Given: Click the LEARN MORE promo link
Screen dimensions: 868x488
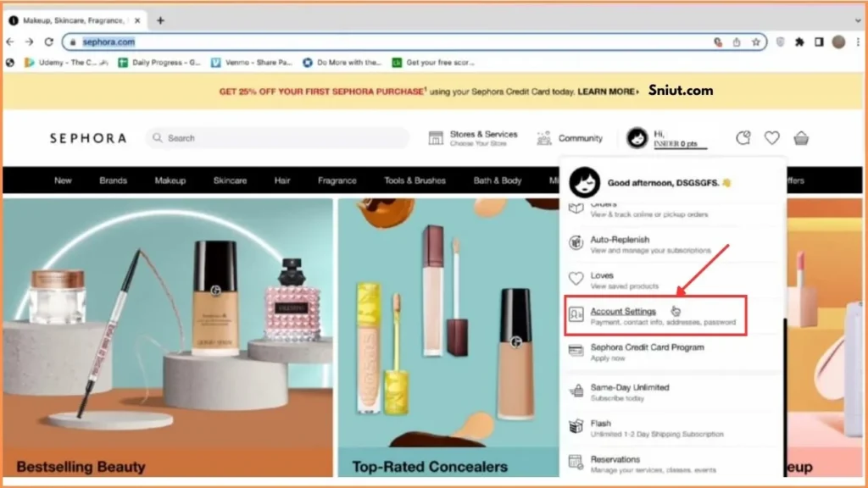Looking at the screenshot, I should point(609,91).
